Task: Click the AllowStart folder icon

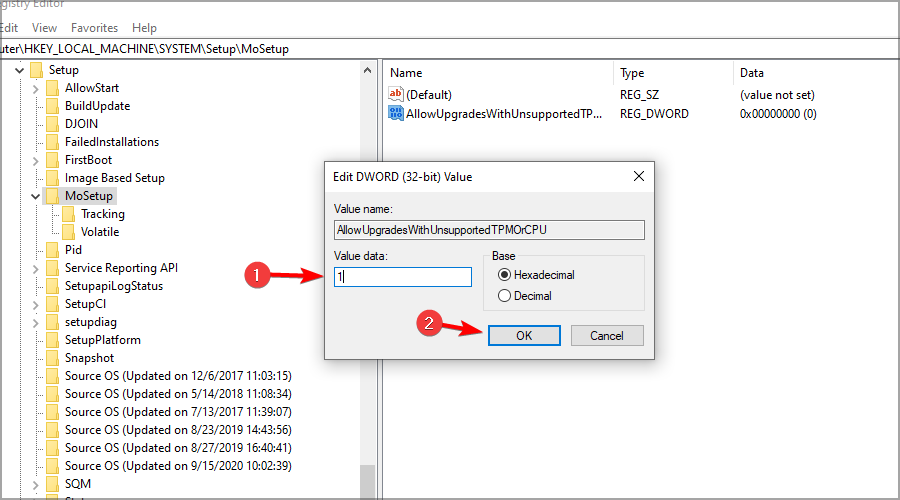Action: click(x=51, y=88)
